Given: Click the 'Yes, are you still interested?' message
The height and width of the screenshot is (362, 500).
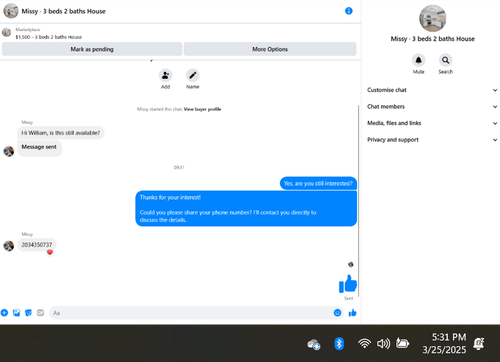Looking at the screenshot, I should click(318, 183).
